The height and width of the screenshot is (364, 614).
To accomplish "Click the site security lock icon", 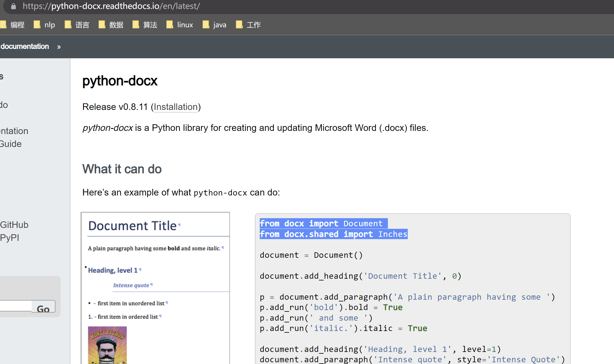I will 13,6.
